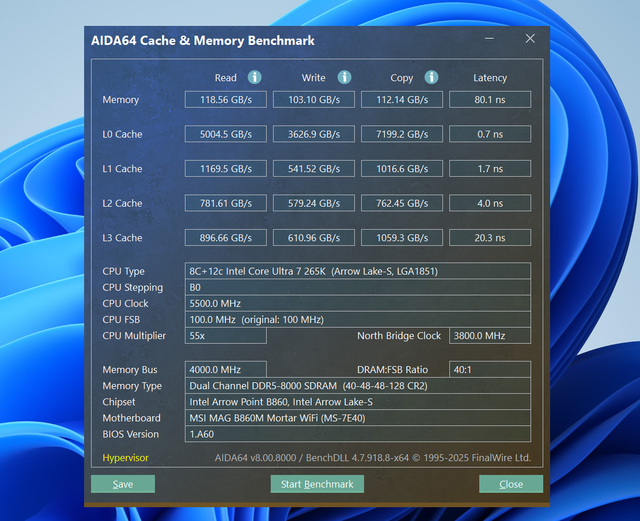
Task: Click the L1 Cache Write 541.52 GB/s value
Action: (x=313, y=169)
